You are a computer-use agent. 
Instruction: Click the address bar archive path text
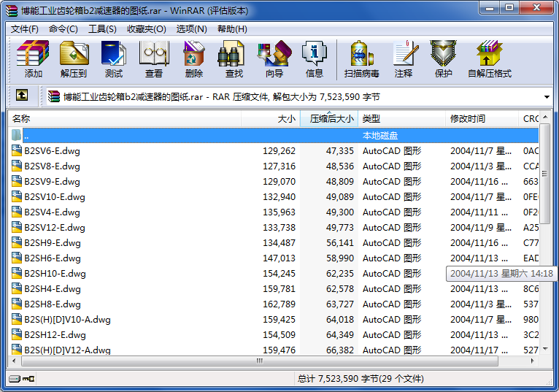click(221, 97)
